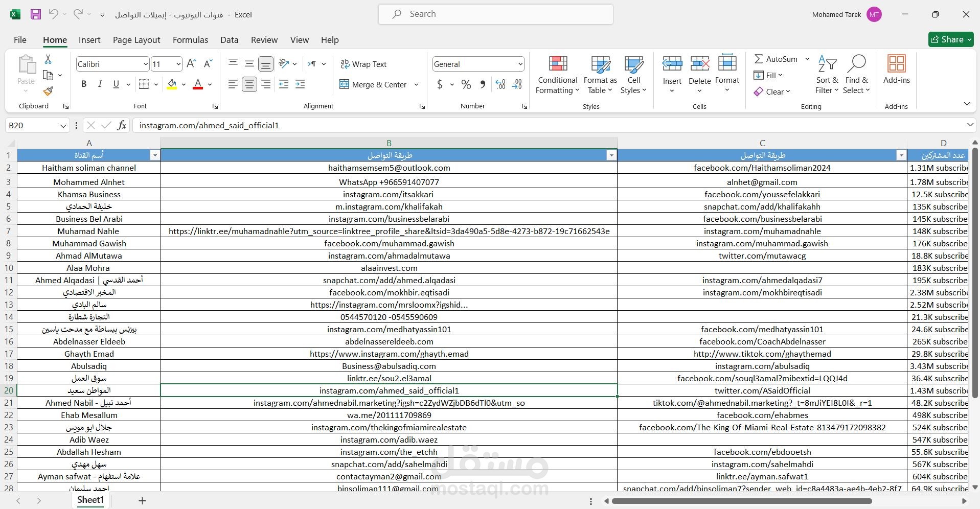Click the horizontal scrollbar thumb

tap(741, 501)
